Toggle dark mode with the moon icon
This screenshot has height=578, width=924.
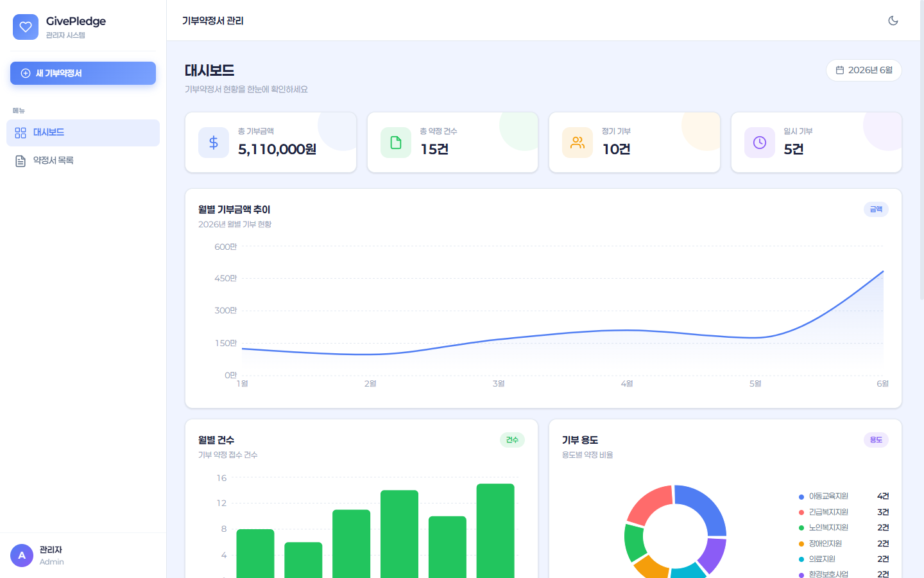[893, 21]
